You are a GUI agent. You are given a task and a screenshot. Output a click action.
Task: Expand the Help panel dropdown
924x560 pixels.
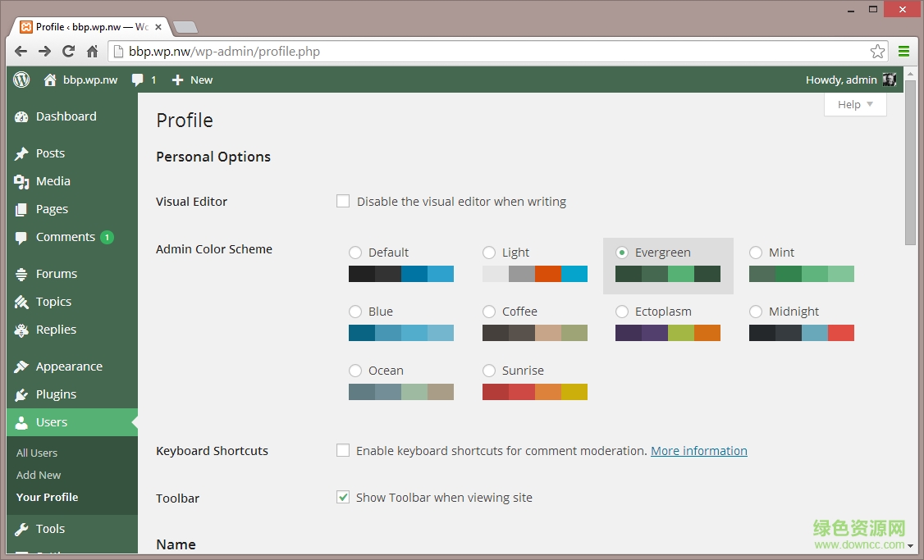coord(854,104)
